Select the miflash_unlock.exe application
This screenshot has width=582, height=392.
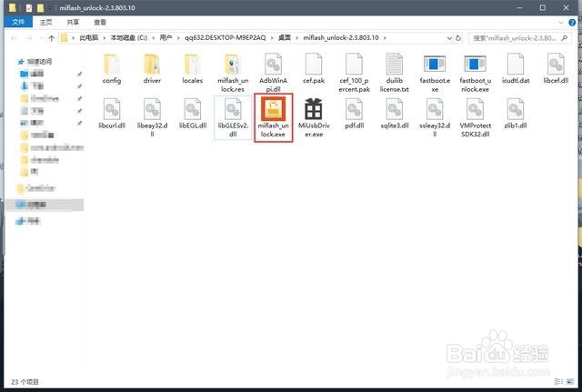(x=273, y=117)
